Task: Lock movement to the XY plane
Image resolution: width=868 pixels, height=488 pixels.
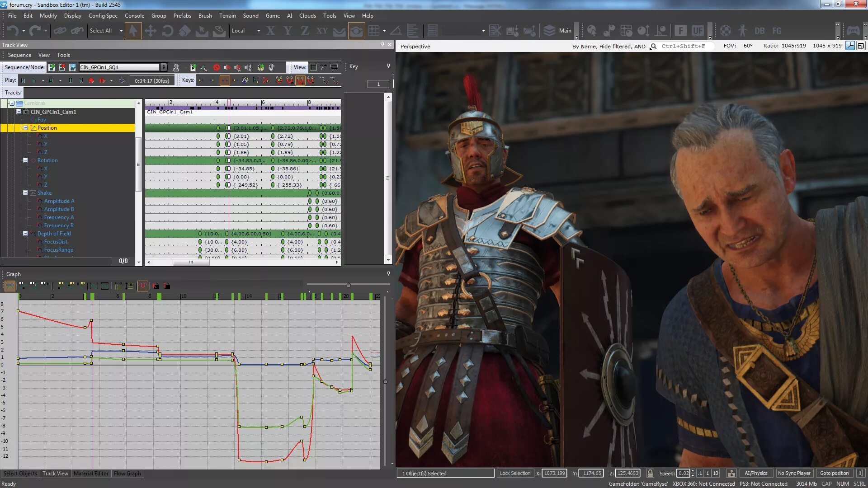Action: (322, 31)
